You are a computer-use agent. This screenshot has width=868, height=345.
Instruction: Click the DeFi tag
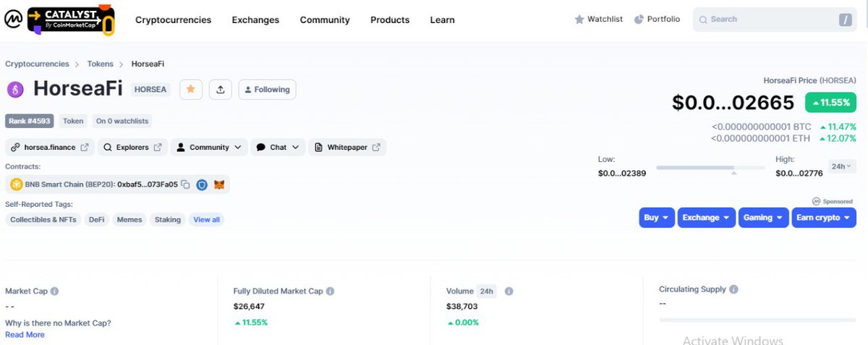pos(96,220)
